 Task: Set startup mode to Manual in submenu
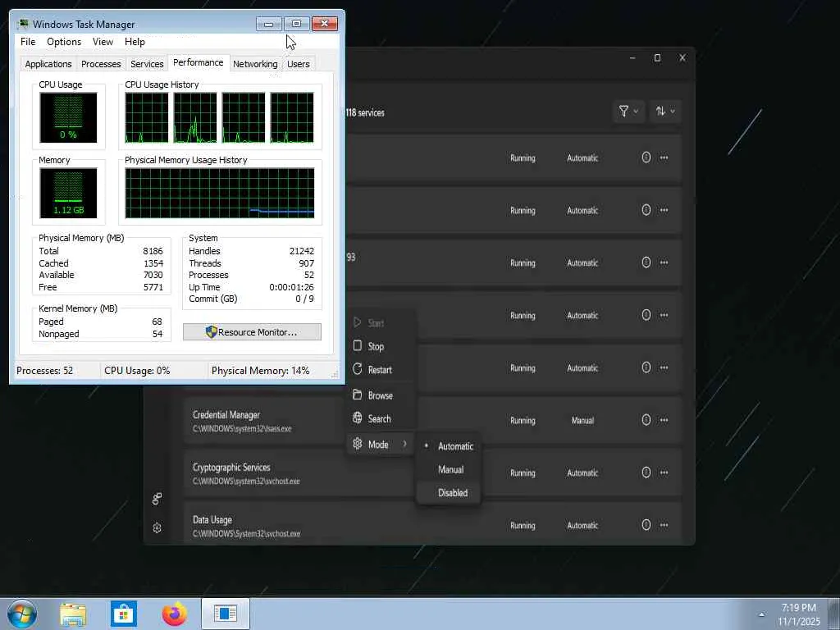click(x=449, y=470)
